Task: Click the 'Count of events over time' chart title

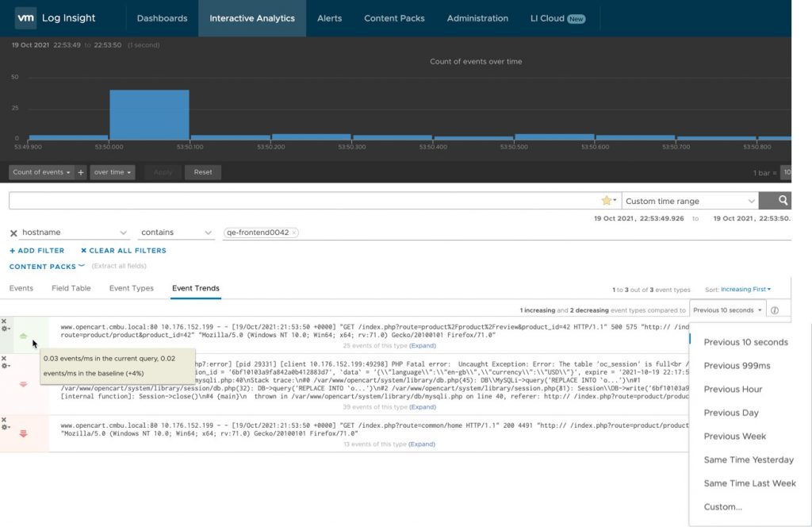Action: (476, 61)
